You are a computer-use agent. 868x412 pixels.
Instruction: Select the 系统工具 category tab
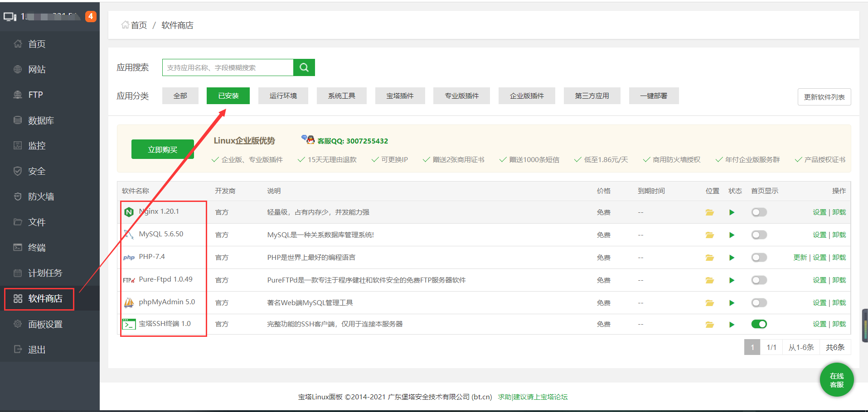342,96
